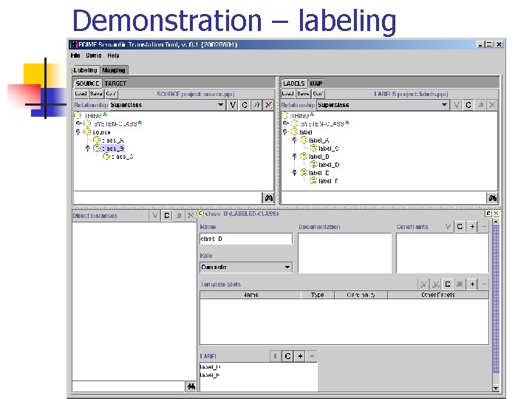The image size is (532, 399).
Task: Switch to the Labeling tab
Action: pyautogui.click(x=86, y=70)
